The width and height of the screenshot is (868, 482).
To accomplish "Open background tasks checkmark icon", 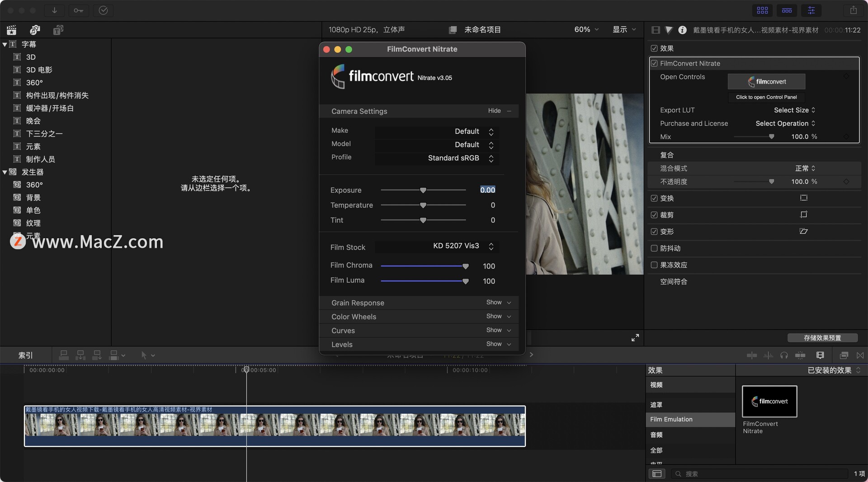I will tap(103, 10).
